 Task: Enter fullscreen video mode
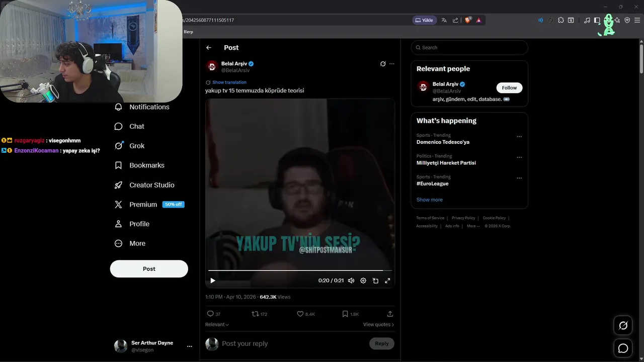point(387,281)
